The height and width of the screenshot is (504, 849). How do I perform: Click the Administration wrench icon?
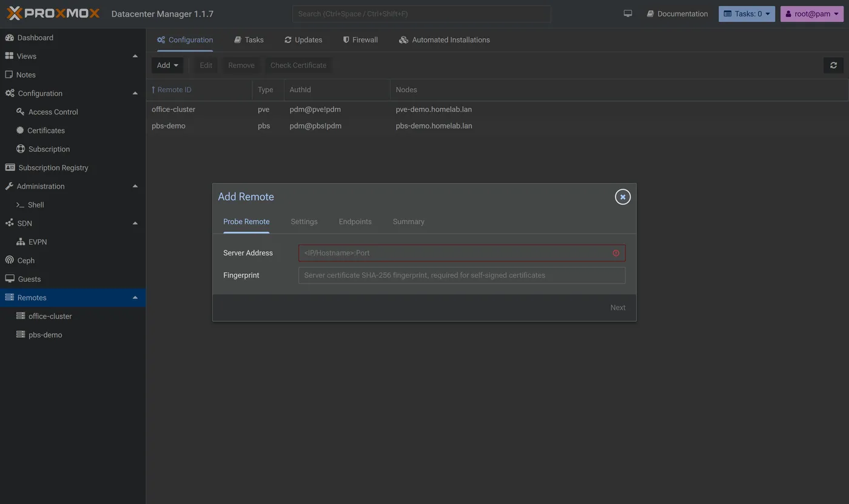[9, 186]
